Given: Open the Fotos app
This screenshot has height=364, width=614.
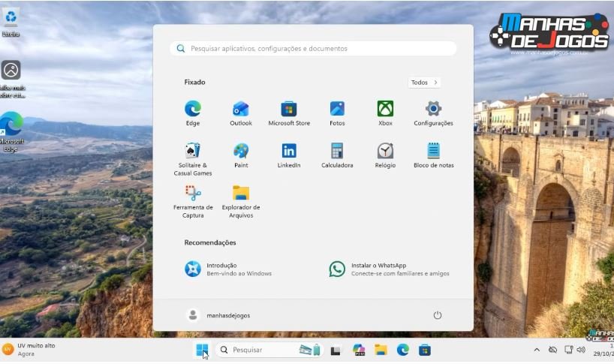Looking at the screenshot, I should [337, 110].
